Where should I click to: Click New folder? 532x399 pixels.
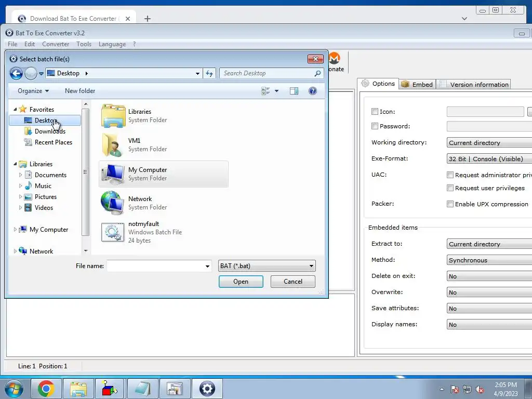[80, 91]
